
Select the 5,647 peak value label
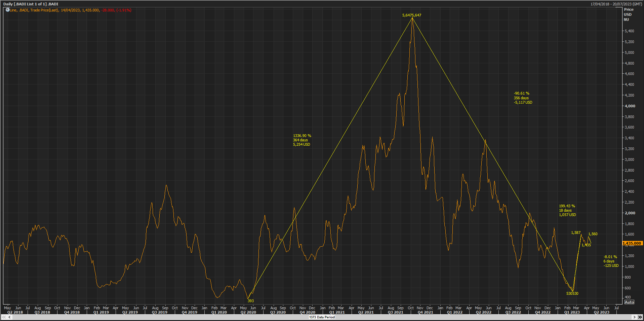coord(412,15)
